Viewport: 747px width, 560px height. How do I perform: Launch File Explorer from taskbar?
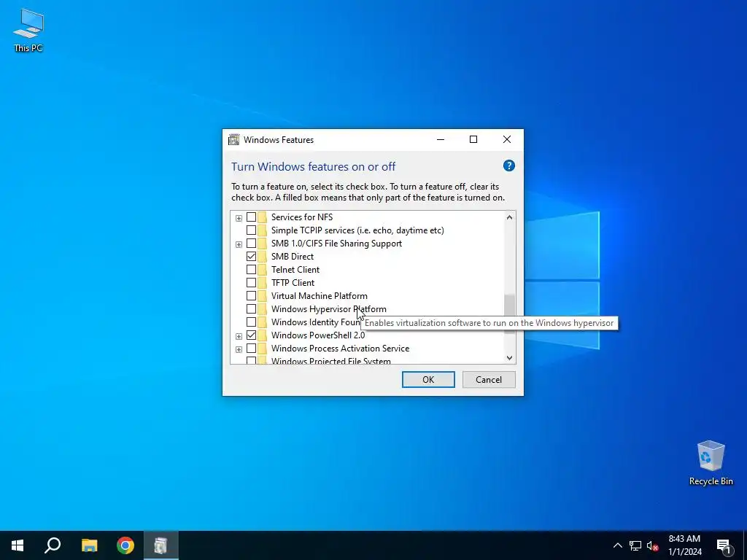point(89,545)
